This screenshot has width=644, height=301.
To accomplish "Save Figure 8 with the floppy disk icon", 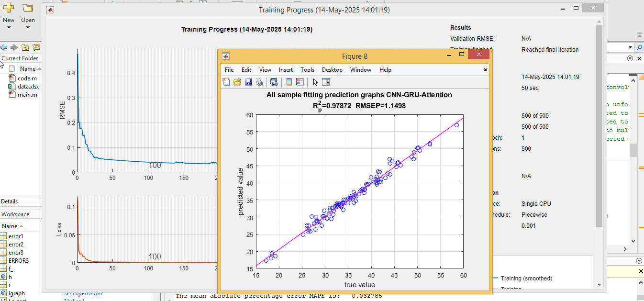I will (248, 82).
